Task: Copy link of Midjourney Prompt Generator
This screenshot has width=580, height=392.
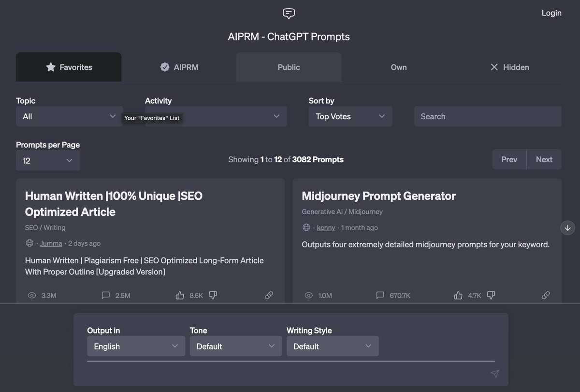Action: [x=546, y=295]
